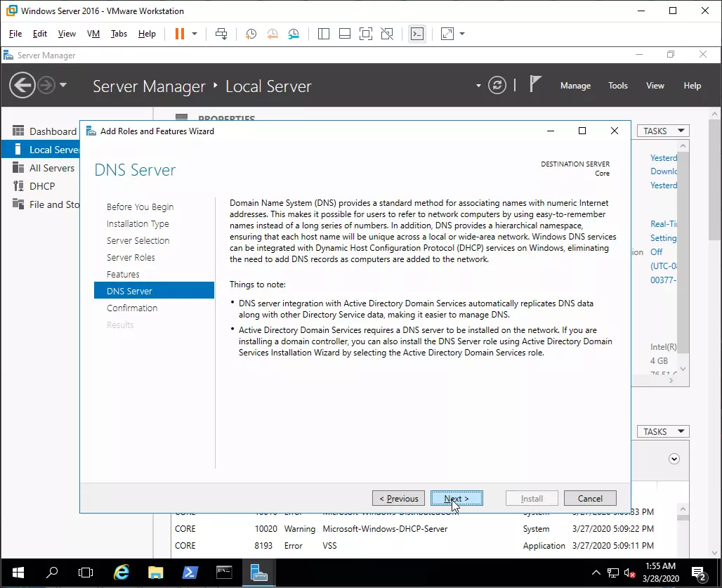Click the Server Manager main vertical scrollbar

point(715,180)
